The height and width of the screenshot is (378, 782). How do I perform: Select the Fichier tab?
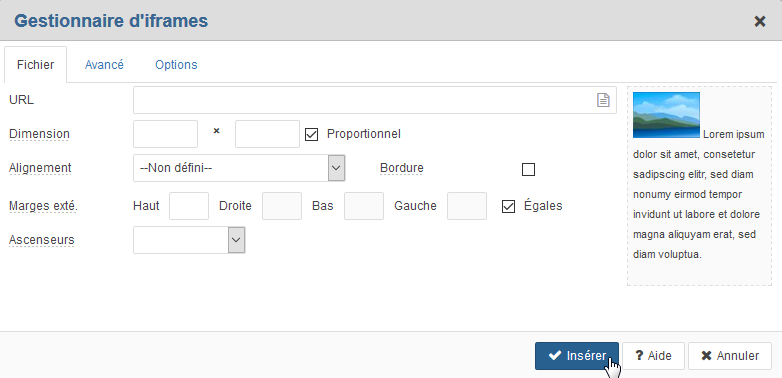tap(35, 65)
